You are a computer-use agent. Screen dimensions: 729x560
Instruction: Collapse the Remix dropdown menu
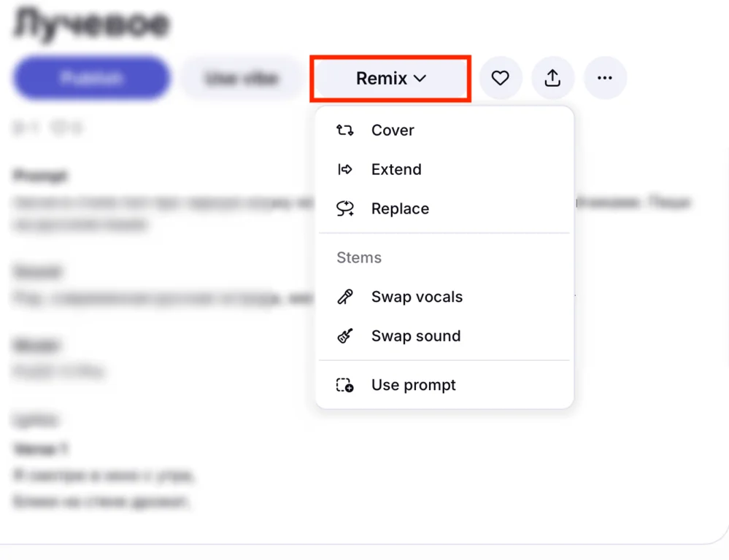381,79
